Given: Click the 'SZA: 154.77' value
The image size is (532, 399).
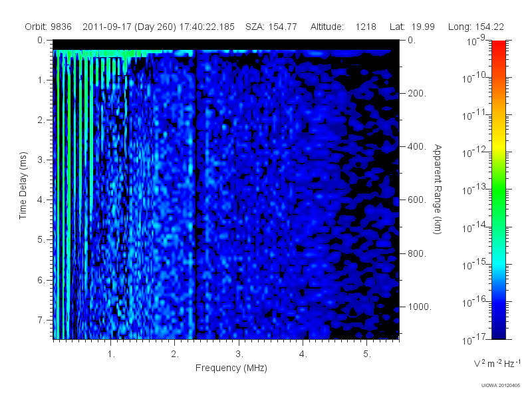Looking at the screenshot, I should [271, 27].
